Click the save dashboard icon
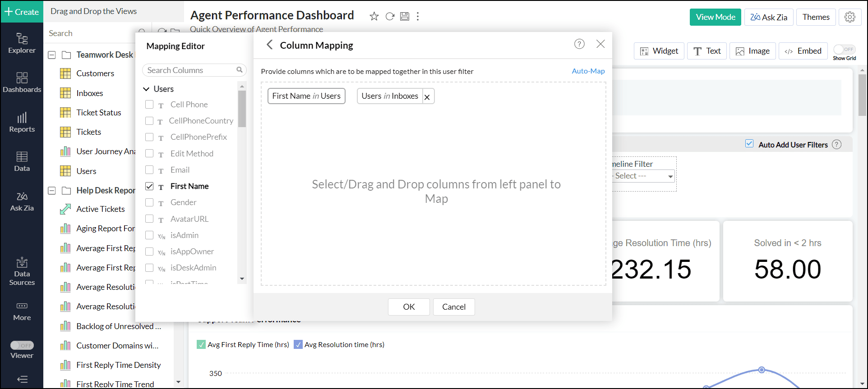 [405, 17]
